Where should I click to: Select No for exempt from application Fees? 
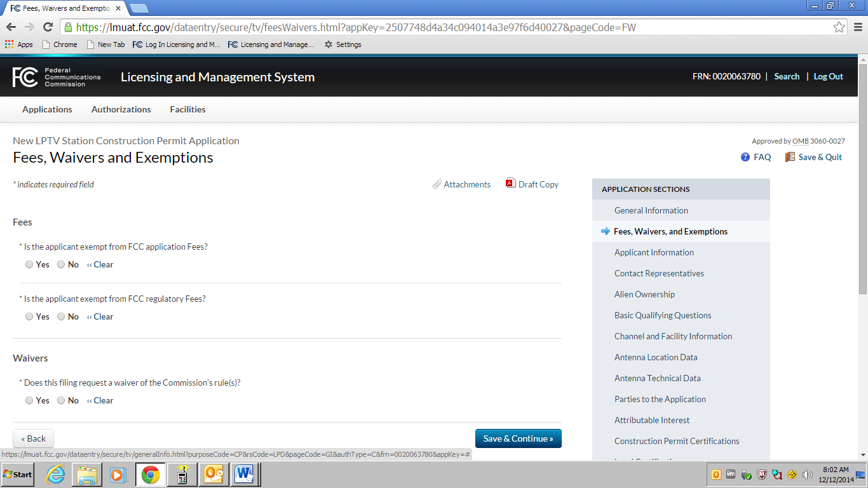click(x=61, y=264)
